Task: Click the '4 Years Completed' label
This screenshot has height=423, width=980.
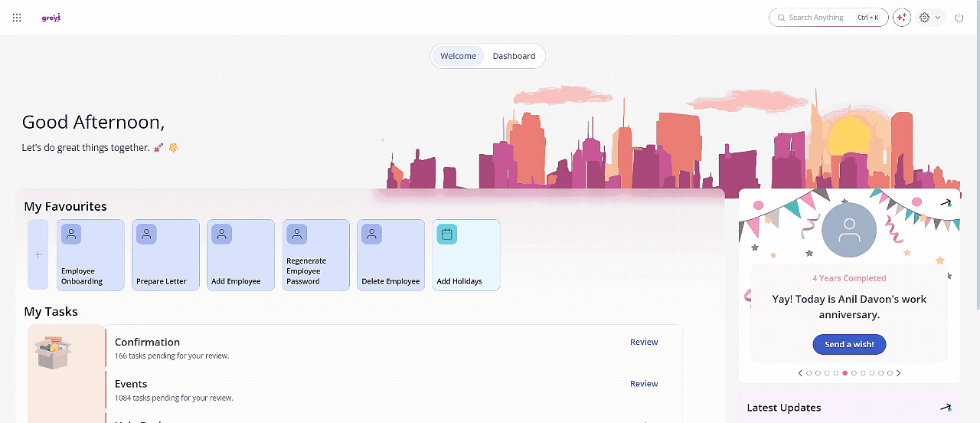Action: click(849, 278)
